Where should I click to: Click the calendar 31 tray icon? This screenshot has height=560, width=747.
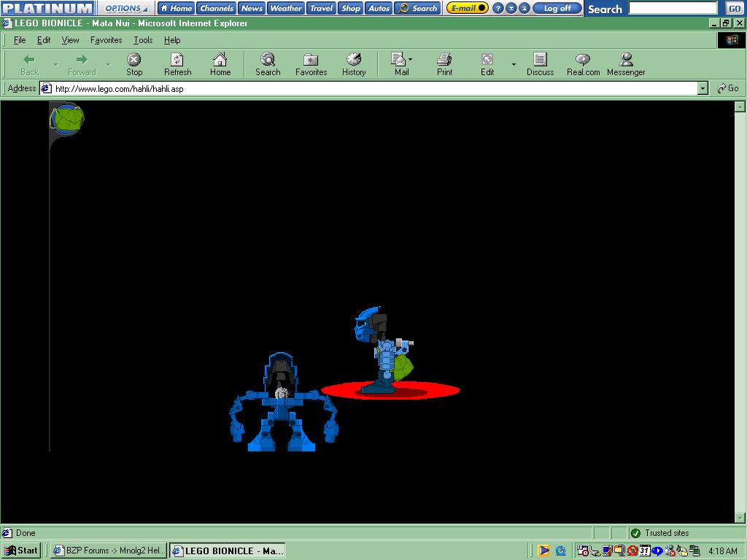(645, 551)
